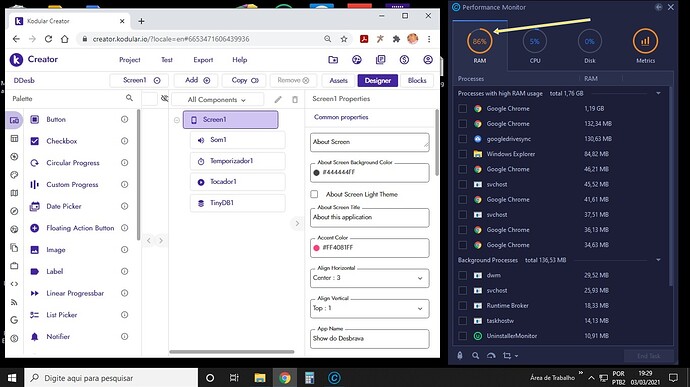Screen dimensions: 690x387
Task: Toggle hidden components eye icon
Action: (x=165, y=98)
